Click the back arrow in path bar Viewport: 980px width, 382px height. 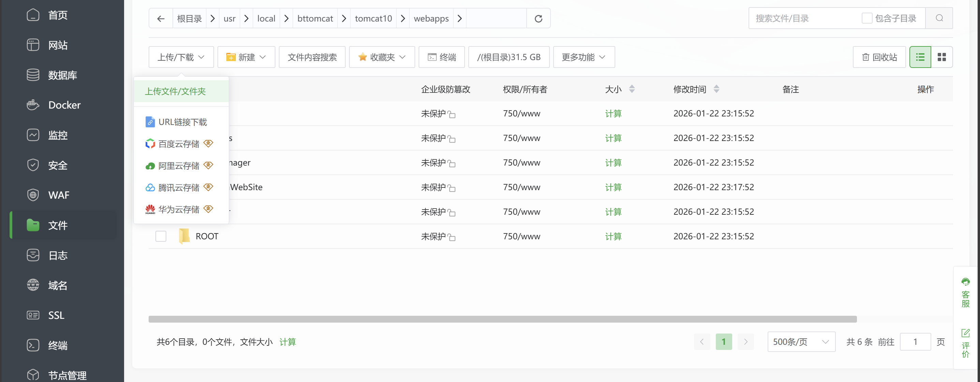[x=161, y=19]
